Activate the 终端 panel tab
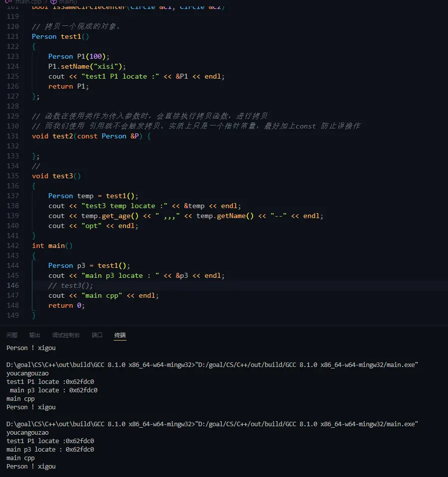This screenshot has width=448, height=477. coord(120,335)
